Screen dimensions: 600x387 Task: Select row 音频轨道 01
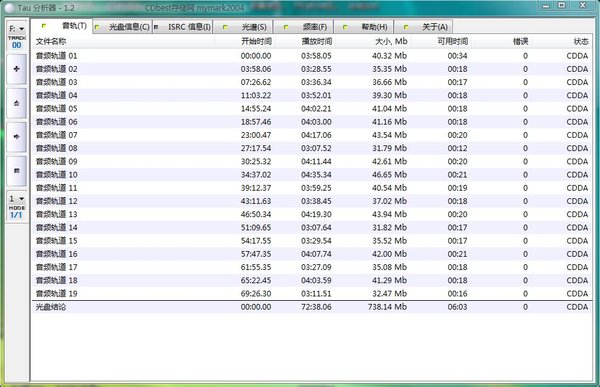(x=312, y=56)
